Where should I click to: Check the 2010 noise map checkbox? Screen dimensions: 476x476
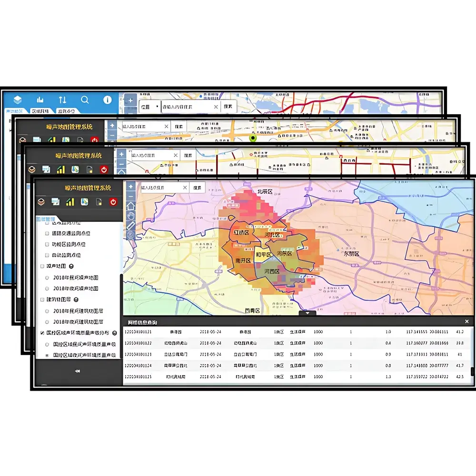click(x=47, y=278)
